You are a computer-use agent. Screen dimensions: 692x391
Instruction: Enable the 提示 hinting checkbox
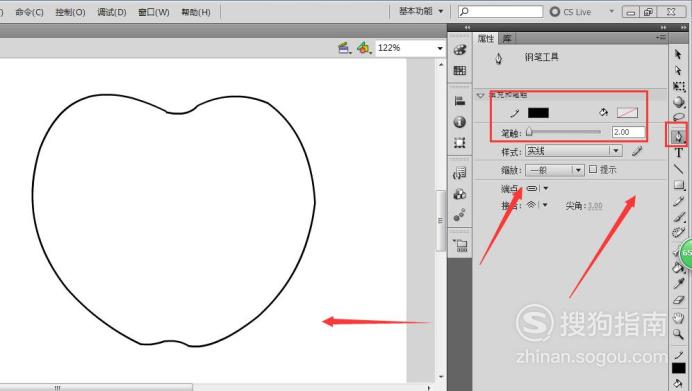(x=593, y=169)
